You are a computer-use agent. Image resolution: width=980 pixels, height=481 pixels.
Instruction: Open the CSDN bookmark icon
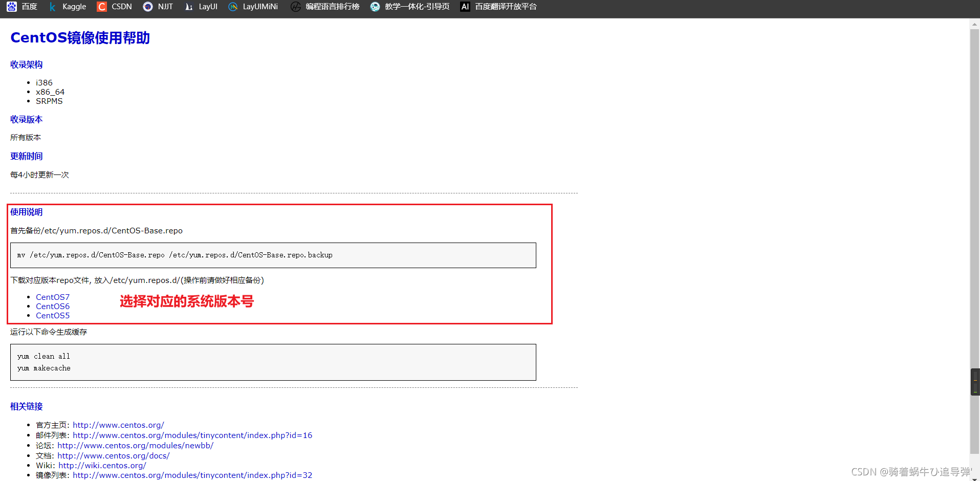tap(102, 7)
